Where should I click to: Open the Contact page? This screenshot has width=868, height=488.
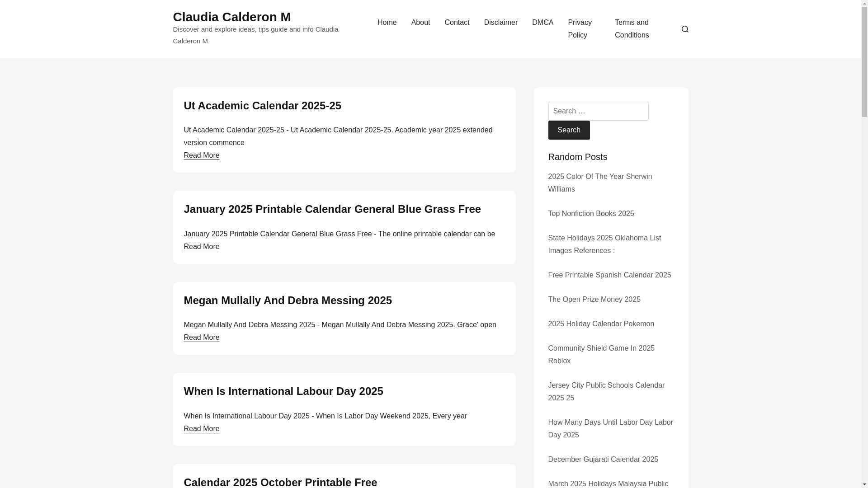click(x=457, y=23)
